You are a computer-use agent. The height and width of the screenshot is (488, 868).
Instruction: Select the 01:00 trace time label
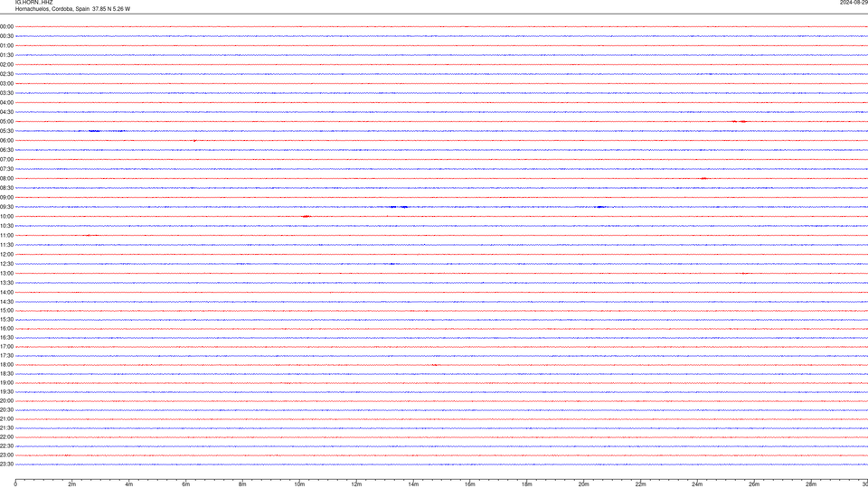(x=6, y=45)
